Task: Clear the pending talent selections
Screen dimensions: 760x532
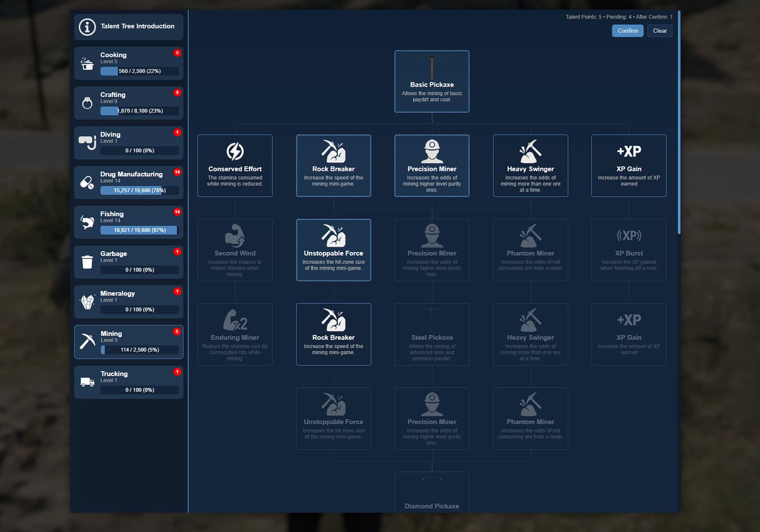Action: (x=660, y=31)
